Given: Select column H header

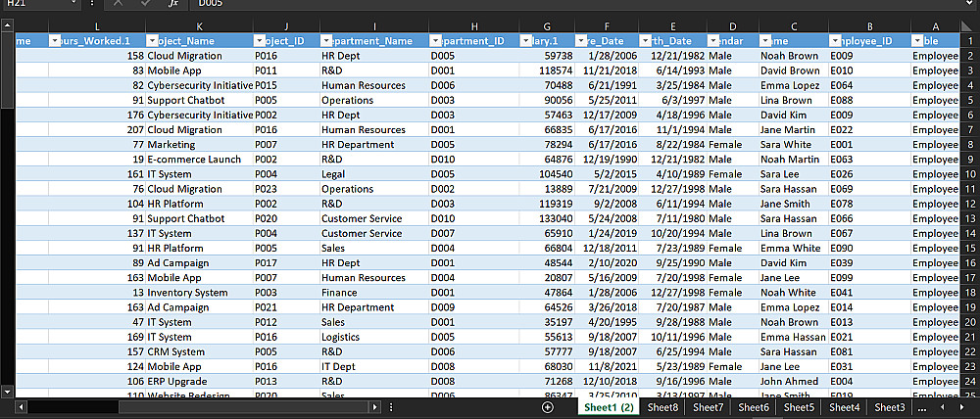Looking at the screenshot, I should pos(473,25).
